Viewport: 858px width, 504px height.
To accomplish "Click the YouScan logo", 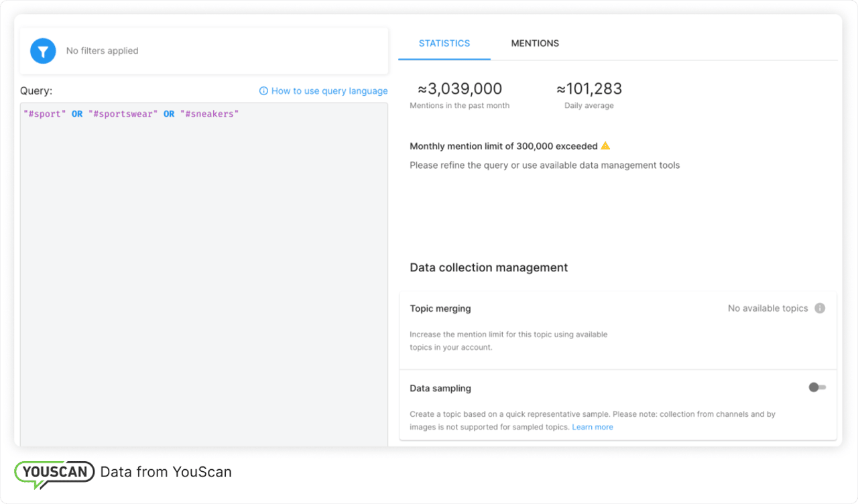I will point(54,472).
